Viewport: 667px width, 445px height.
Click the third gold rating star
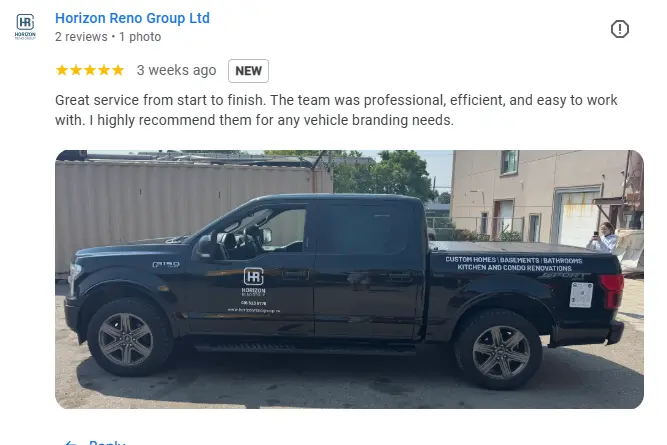coord(90,70)
